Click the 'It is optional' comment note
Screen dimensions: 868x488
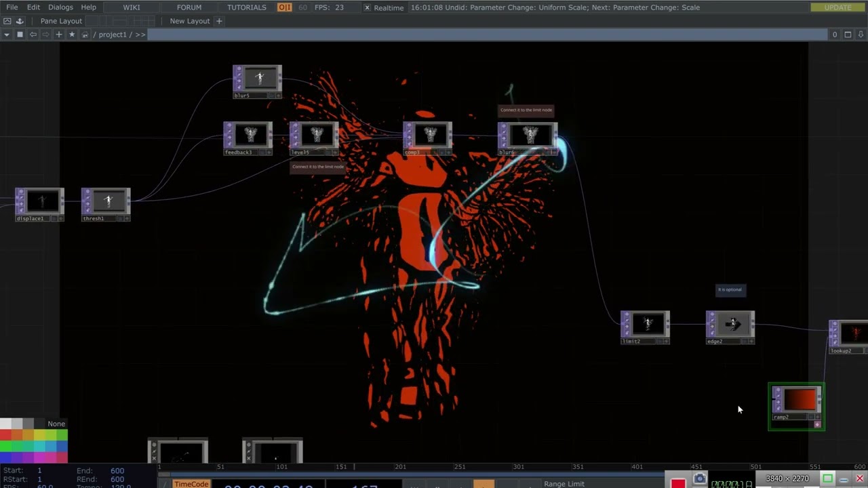click(730, 290)
